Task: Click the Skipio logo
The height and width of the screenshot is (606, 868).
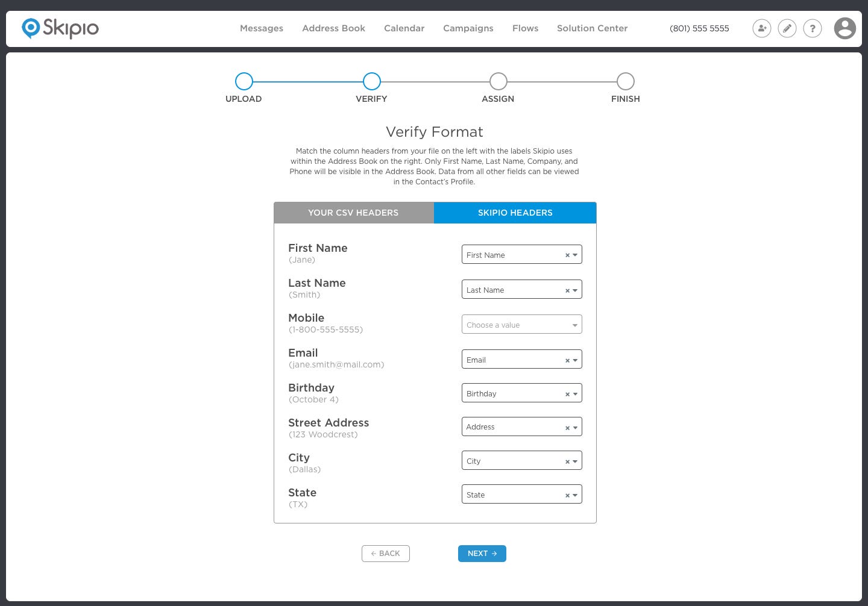Action: click(x=60, y=28)
